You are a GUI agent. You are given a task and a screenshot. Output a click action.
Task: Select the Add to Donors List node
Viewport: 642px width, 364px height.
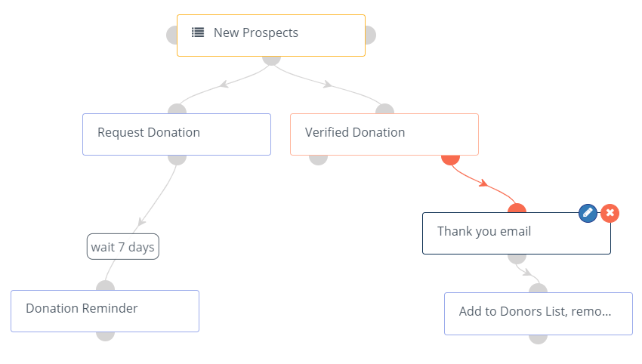click(538, 313)
